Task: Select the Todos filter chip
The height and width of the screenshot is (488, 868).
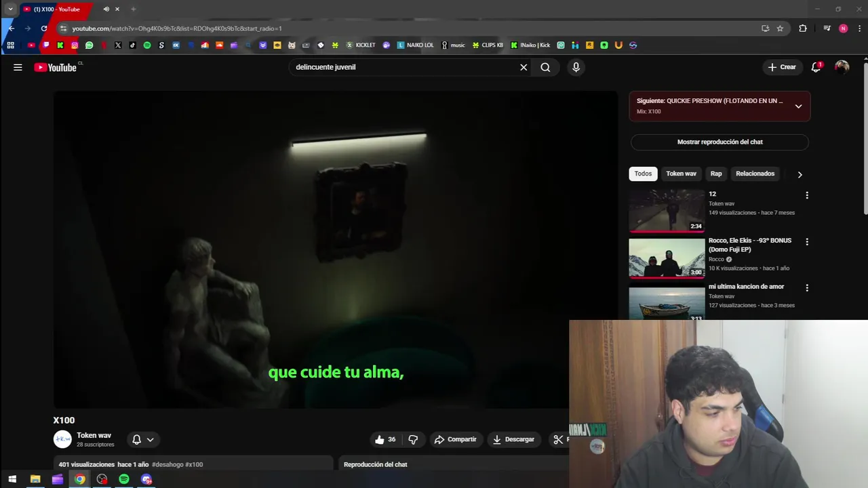Action: pyautogui.click(x=643, y=174)
